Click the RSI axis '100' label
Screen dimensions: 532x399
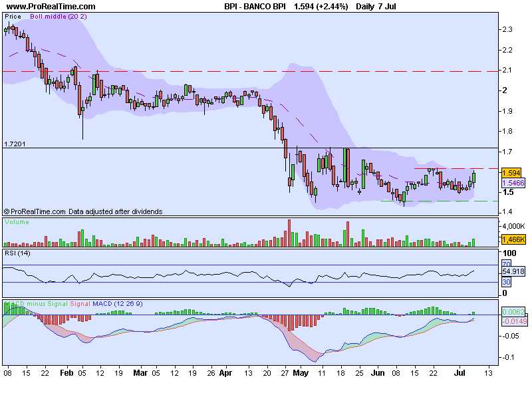509,253
